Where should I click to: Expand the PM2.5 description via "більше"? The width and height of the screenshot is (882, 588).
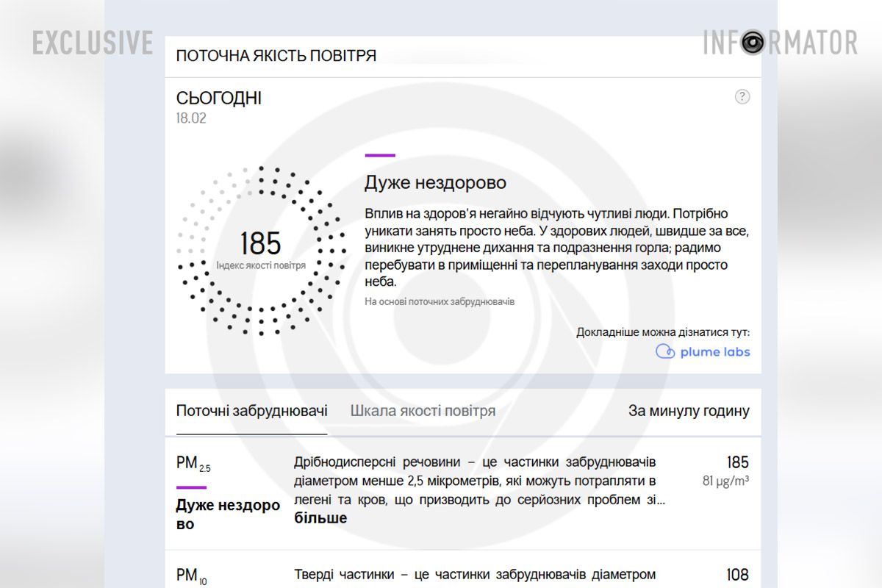click(x=322, y=518)
